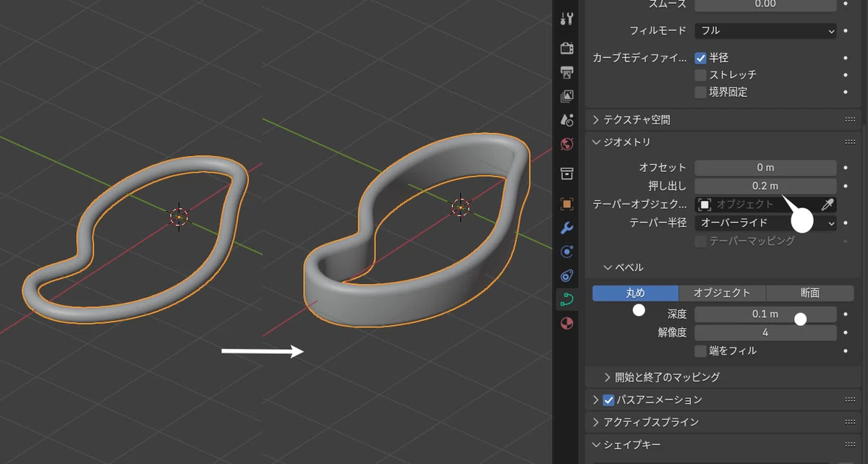868x464 pixels.
Task: Enable the 端をフィル checkbox
Action: [x=700, y=351]
